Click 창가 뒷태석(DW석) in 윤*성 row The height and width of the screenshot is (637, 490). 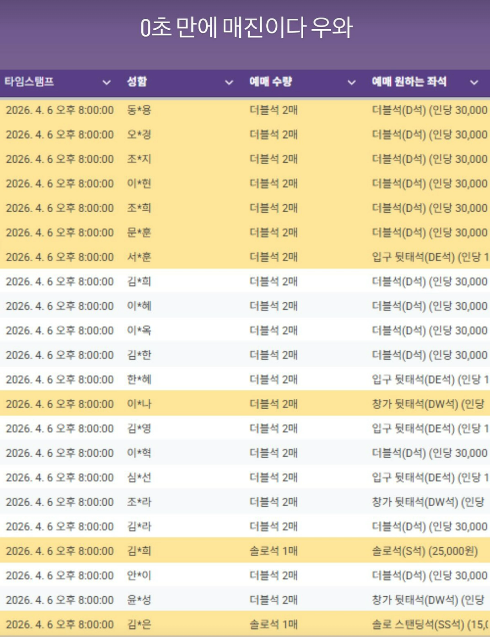428,600
